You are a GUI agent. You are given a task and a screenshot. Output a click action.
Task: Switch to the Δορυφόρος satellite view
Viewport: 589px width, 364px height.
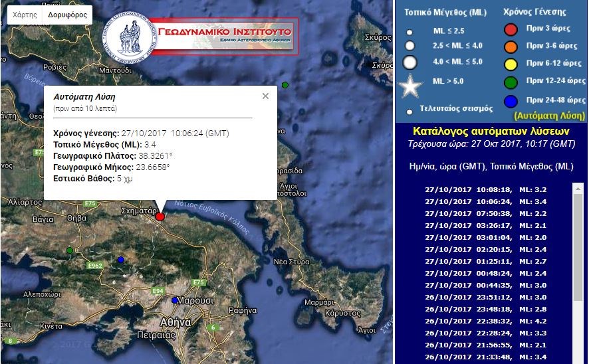(67, 14)
